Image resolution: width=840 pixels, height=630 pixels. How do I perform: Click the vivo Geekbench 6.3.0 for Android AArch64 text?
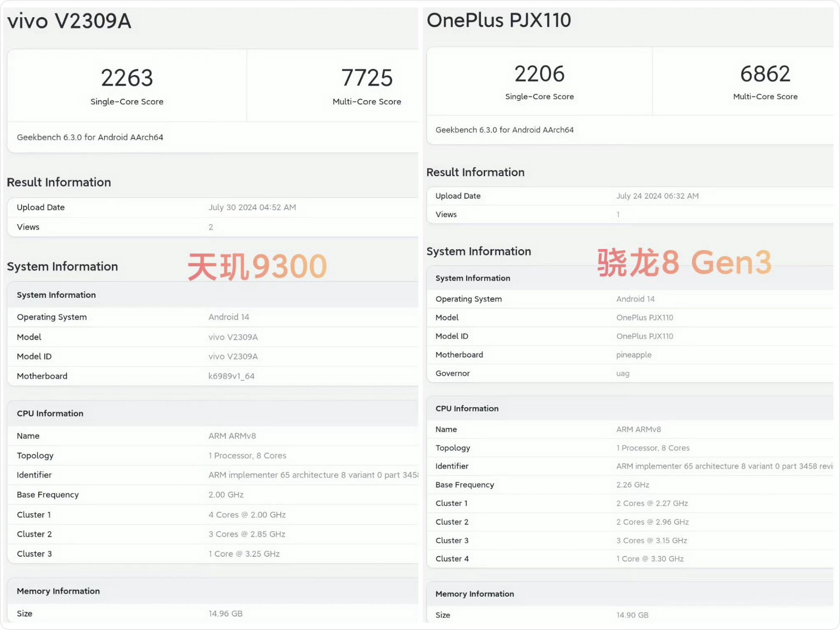(90, 137)
